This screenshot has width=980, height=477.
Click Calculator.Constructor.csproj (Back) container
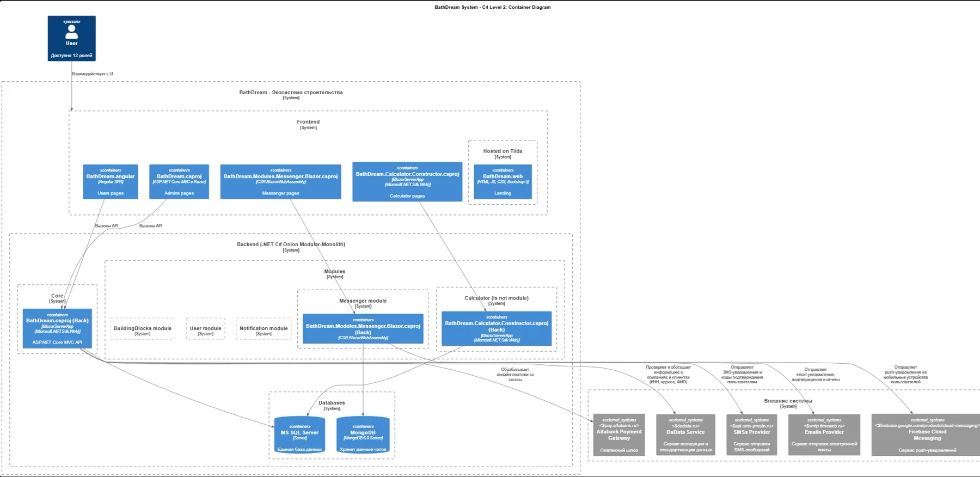[x=497, y=329]
